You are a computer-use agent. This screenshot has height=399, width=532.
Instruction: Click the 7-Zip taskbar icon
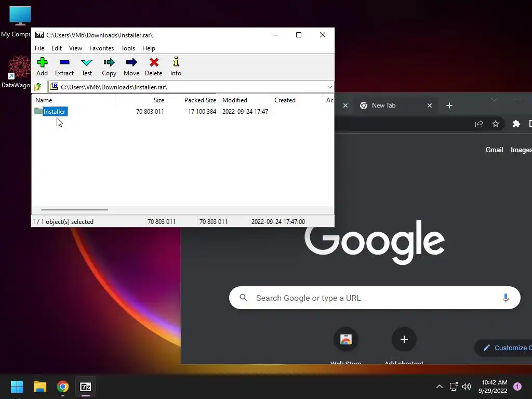(x=86, y=387)
